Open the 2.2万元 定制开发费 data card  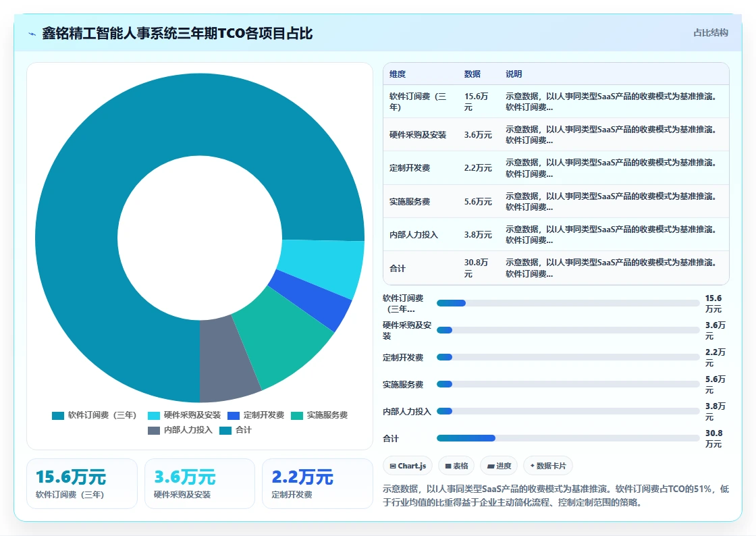317,483
